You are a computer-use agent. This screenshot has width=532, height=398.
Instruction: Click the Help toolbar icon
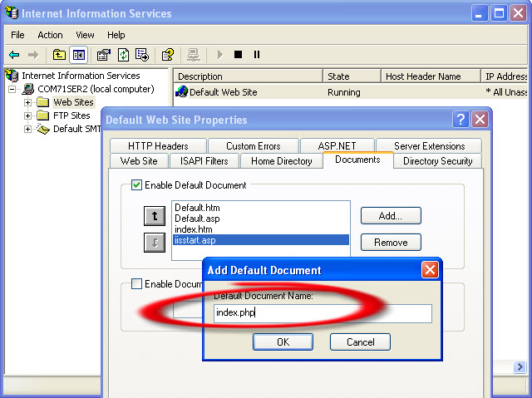coord(168,55)
